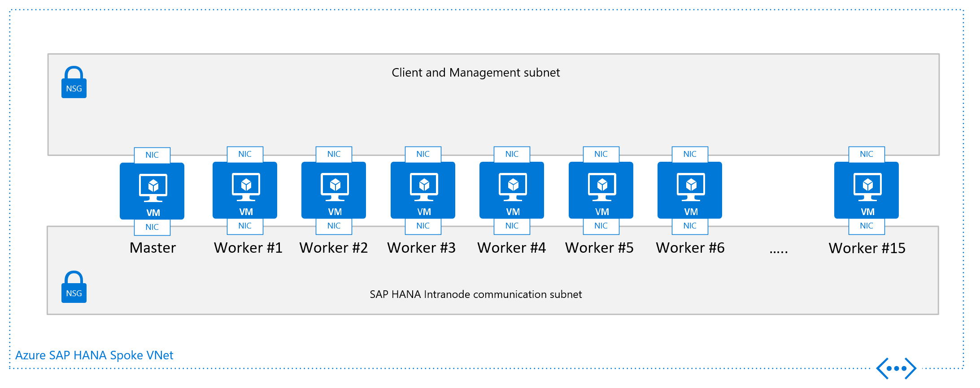980x388 pixels.
Task: Click the lower NIC box below Worker #4 VM
Action: (512, 226)
